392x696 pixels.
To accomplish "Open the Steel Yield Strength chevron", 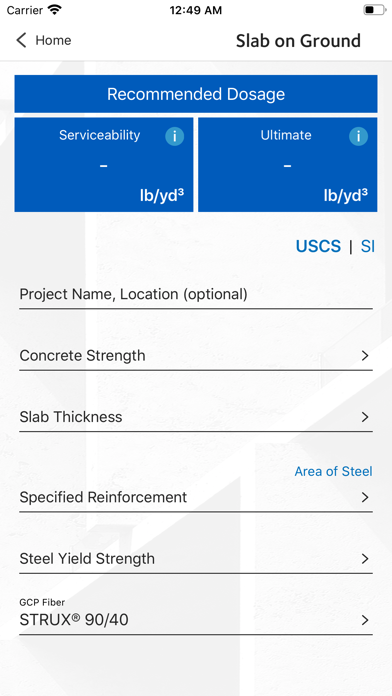I will tap(365, 558).
